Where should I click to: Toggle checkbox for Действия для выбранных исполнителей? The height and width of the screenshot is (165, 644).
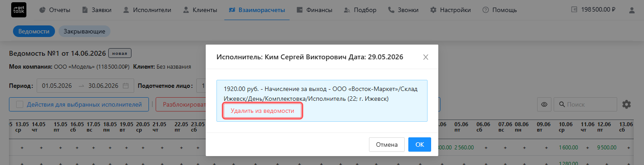pyautogui.click(x=19, y=104)
